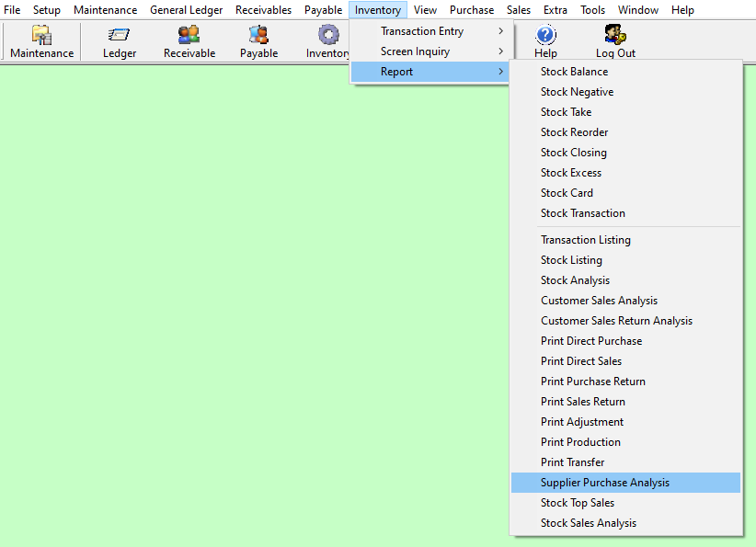
Task: Open the View menu
Action: pos(425,9)
